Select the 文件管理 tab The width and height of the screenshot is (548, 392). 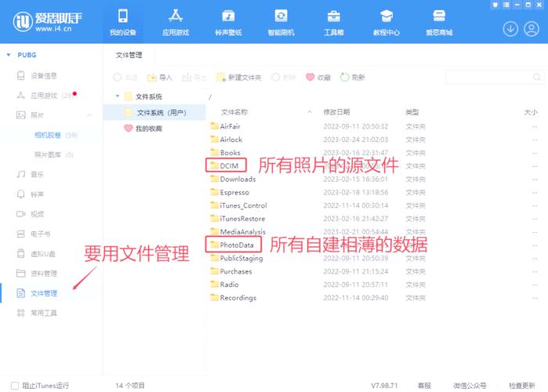click(x=129, y=55)
